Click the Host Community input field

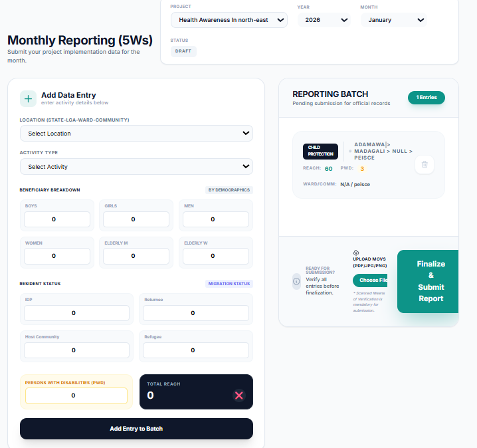point(76,350)
